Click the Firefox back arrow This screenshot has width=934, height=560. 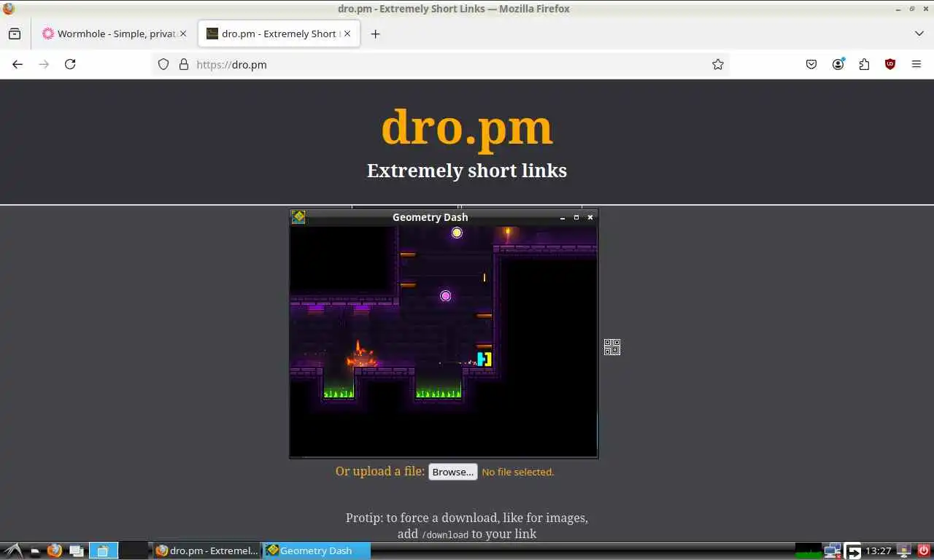click(x=18, y=64)
